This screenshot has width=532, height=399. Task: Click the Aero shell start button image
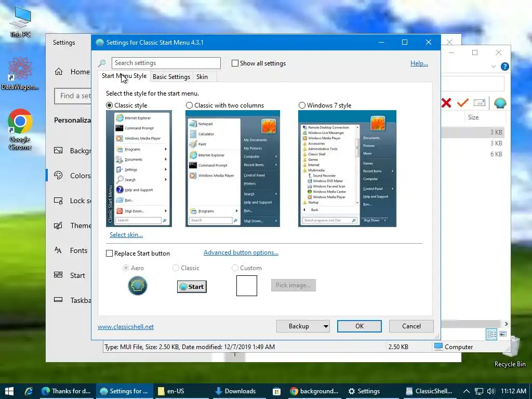pyautogui.click(x=137, y=286)
